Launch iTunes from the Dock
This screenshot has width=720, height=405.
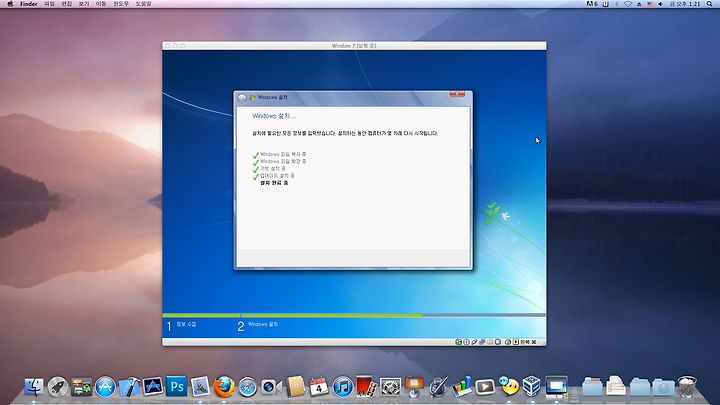coord(342,387)
